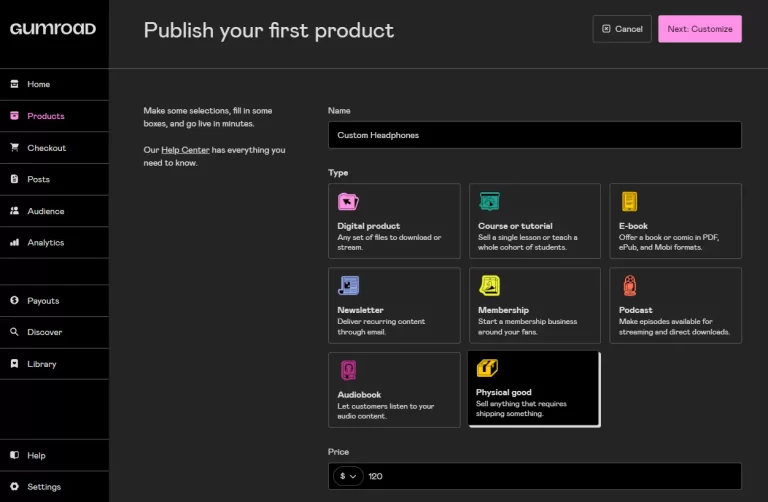
Task: Click the teal Course or tutorial icon
Action: tap(489, 201)
